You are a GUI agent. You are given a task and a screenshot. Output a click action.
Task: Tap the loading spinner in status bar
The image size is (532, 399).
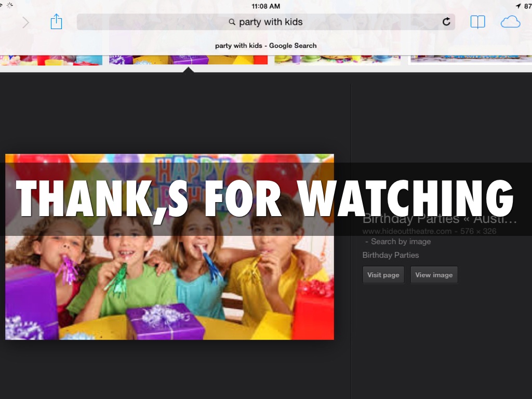click(x=9, y=6)
